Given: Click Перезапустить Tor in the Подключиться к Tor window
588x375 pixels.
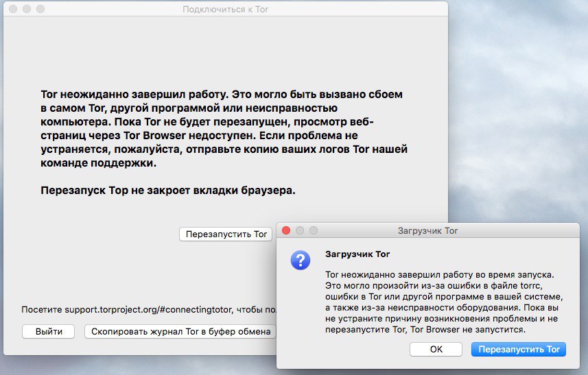Looking at the screenshot, I should [x=226, y=234].
